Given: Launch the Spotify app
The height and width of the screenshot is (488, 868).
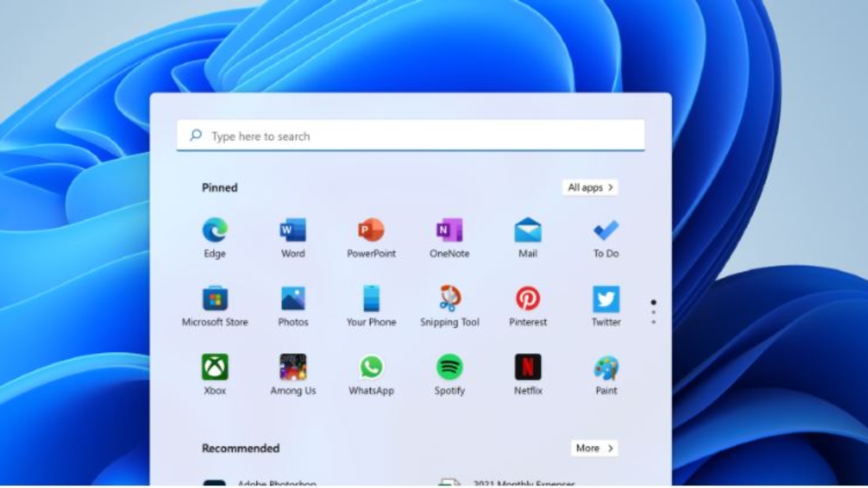Looking at the screenshot, I should click(x=449, y=369).
